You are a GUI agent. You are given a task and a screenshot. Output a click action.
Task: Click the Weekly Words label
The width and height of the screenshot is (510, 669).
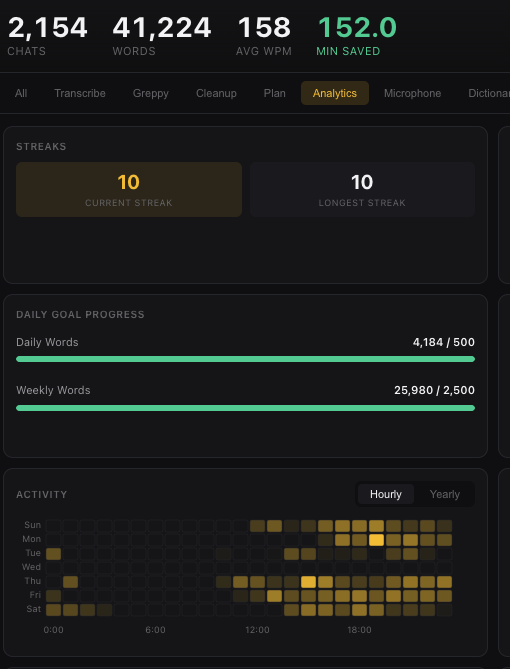[x=53, y=390]
